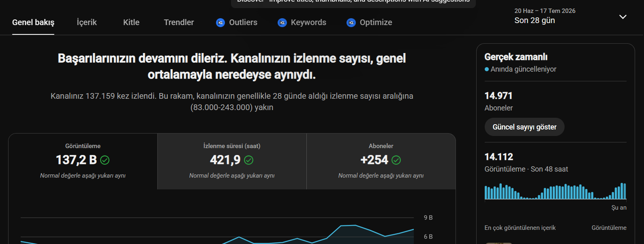
Task: Click the green check icon next to 137,2 B
Action: click(x=105, y=160)
